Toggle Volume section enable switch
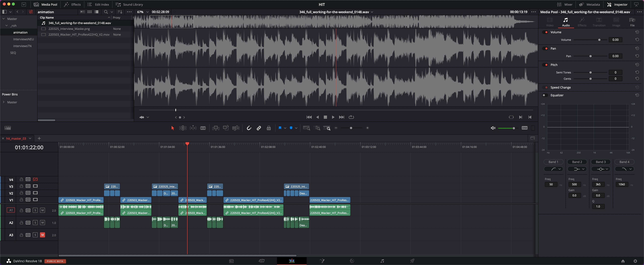The image size is (644, 265). pyautogui.click(x=545, y=32)
